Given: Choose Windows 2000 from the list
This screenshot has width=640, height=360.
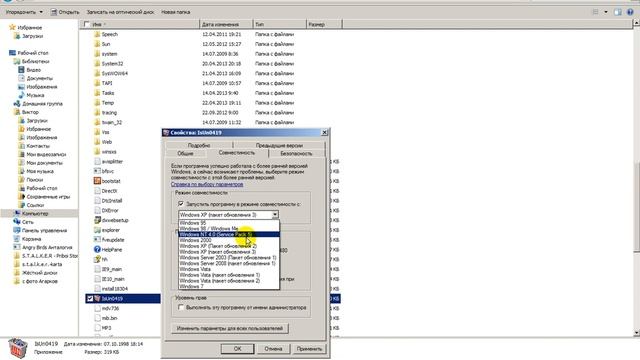Looking at the screenshot, I should tap(229, 240).
